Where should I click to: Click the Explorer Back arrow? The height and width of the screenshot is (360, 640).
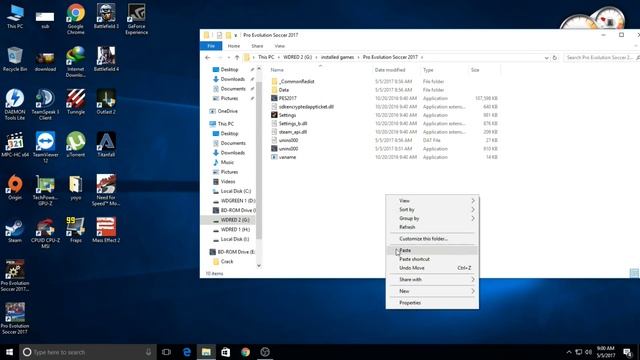click(x=208, y=58)
